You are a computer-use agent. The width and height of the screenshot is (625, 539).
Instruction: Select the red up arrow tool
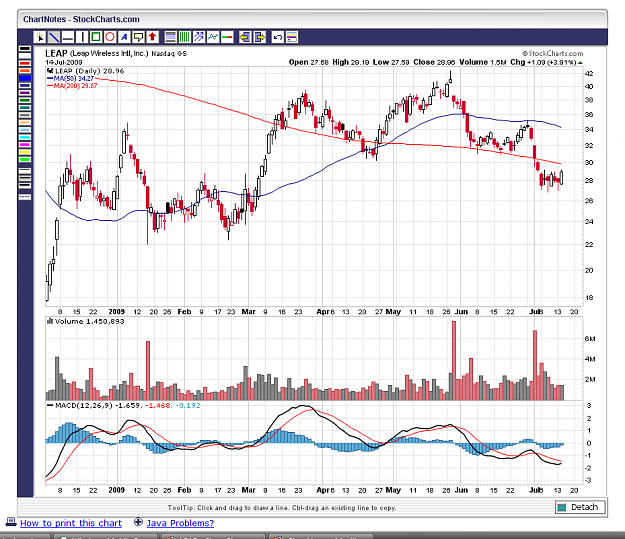point(152,37)
